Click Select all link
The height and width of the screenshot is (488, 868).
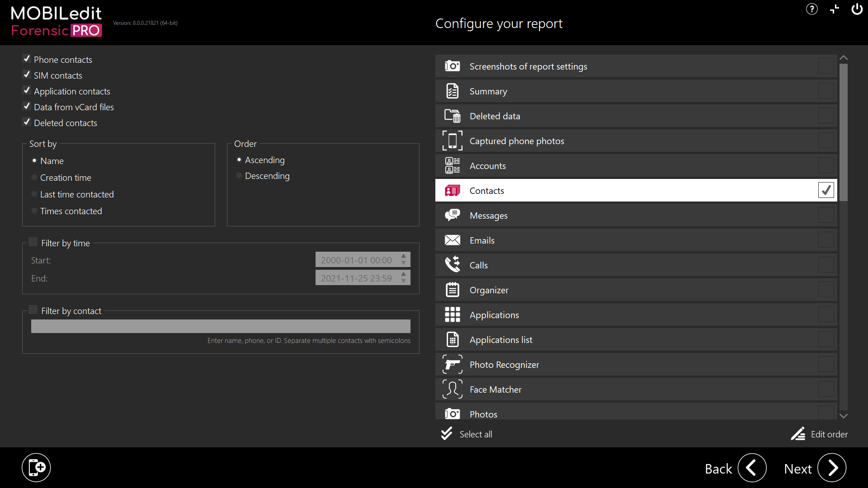[x=475, y=434]
